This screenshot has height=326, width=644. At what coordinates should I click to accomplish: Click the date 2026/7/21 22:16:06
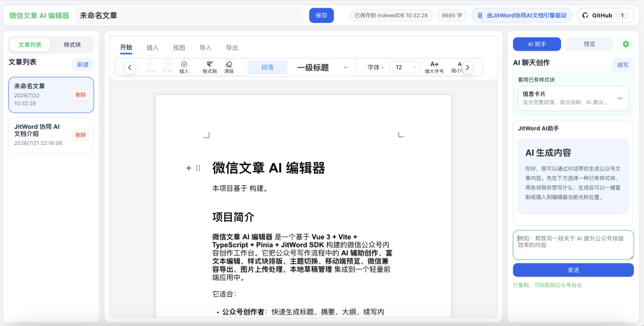tap(38, 143)
